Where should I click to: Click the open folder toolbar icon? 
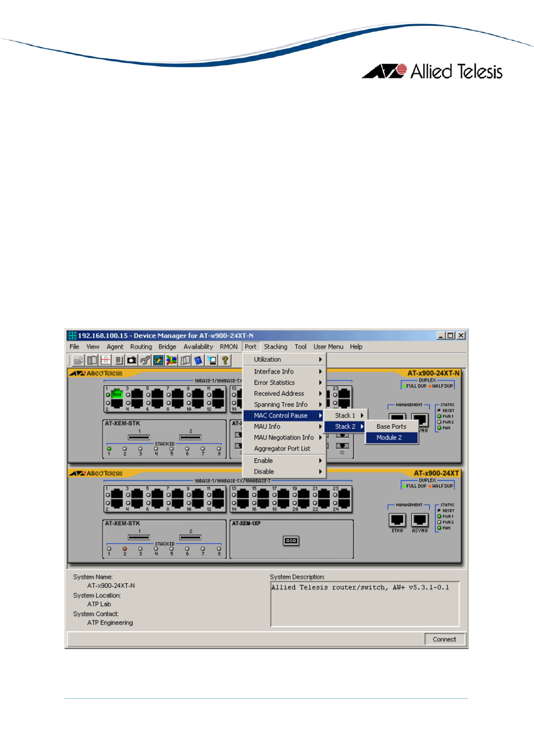[x=78, y=361]
